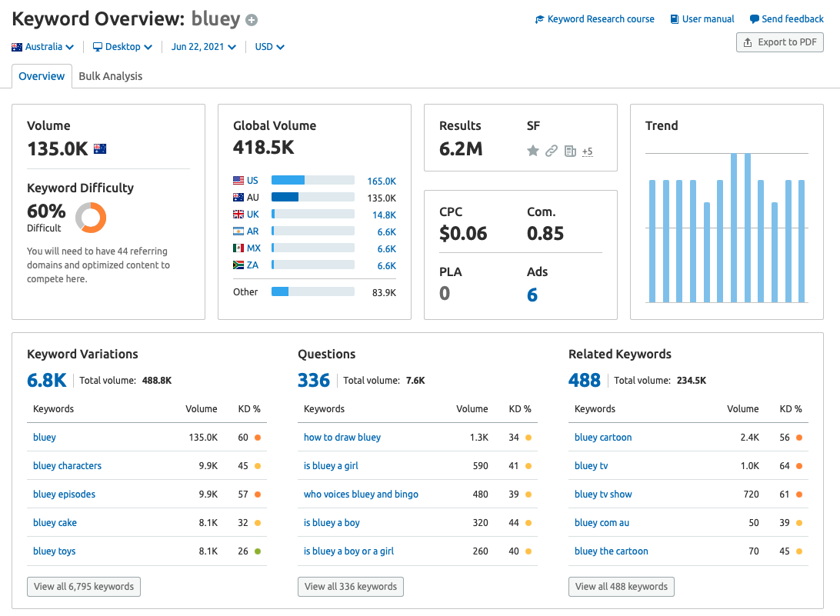The width and height of the screenshot is (840, 616).
Task: Expand the Desktop device dropdown
Action: [x=122, y=47]
